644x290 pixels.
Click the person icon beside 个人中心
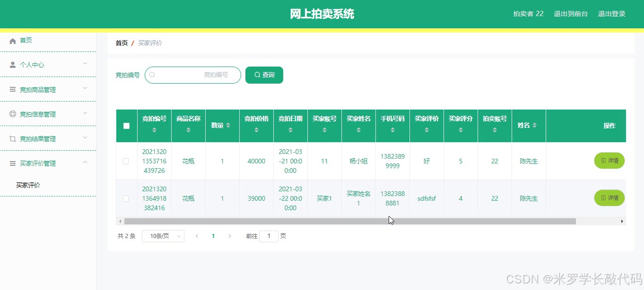[12, 64]
